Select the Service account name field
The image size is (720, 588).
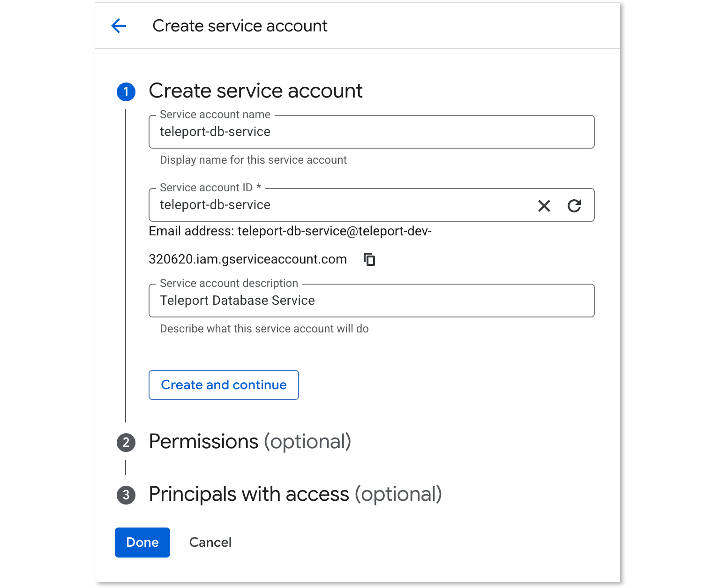371,132
